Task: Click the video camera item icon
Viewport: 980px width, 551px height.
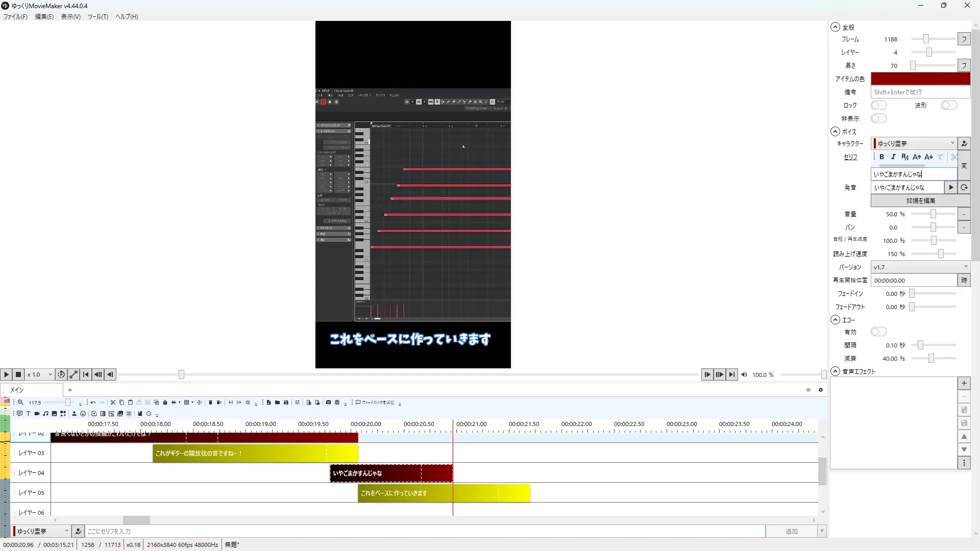Action: click(x=37, y=414)
